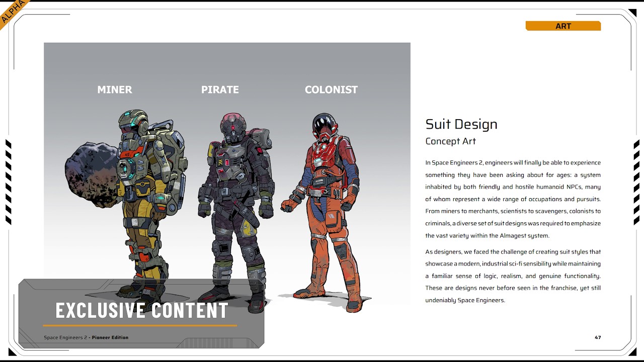Viewport: 644px width, 362px height.
Task: Click the orange ART section tag
Action: point(563,26)
